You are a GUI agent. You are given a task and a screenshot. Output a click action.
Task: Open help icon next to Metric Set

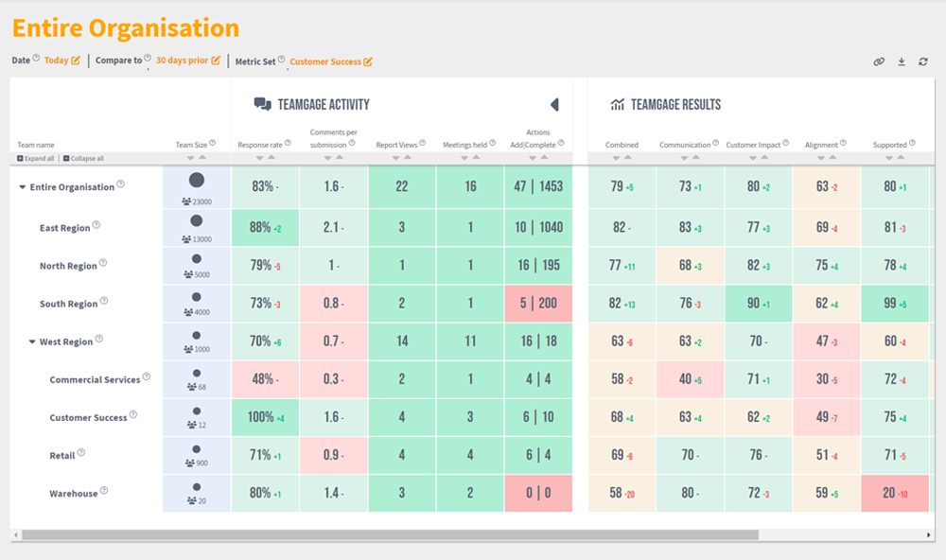pyautogui.click(x=281, y=60)
